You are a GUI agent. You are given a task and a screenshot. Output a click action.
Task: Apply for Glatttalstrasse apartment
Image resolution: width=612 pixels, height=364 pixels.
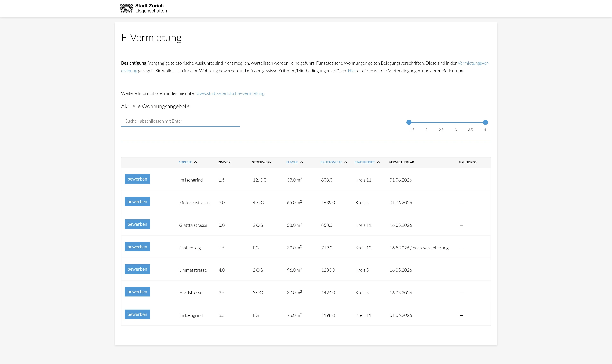[137, 224]
